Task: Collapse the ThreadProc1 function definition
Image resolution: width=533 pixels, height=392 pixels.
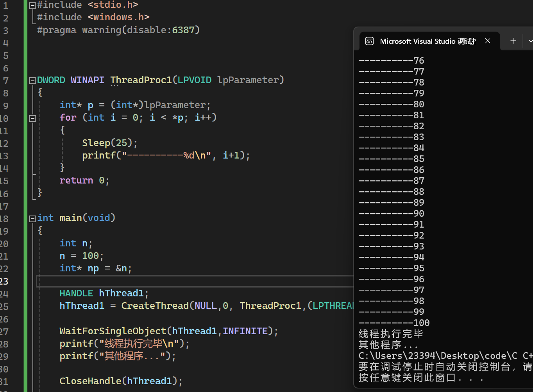Action: click(33, 80)
